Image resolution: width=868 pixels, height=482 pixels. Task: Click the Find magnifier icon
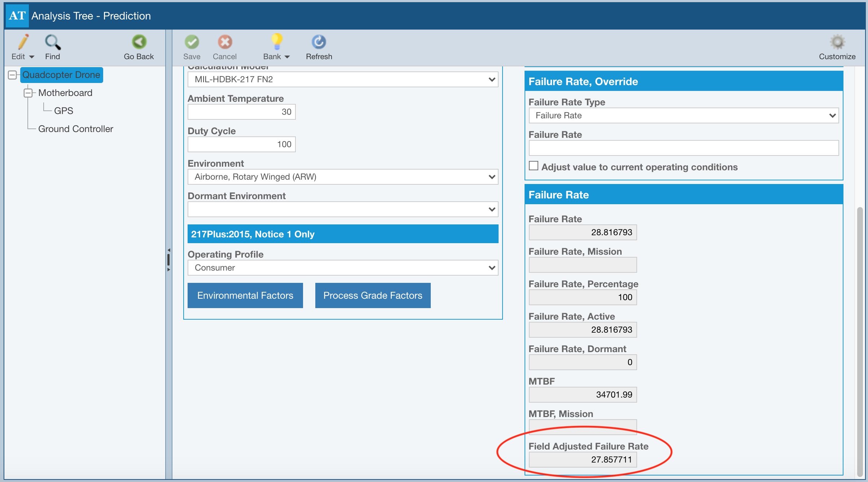click(53, 43)
